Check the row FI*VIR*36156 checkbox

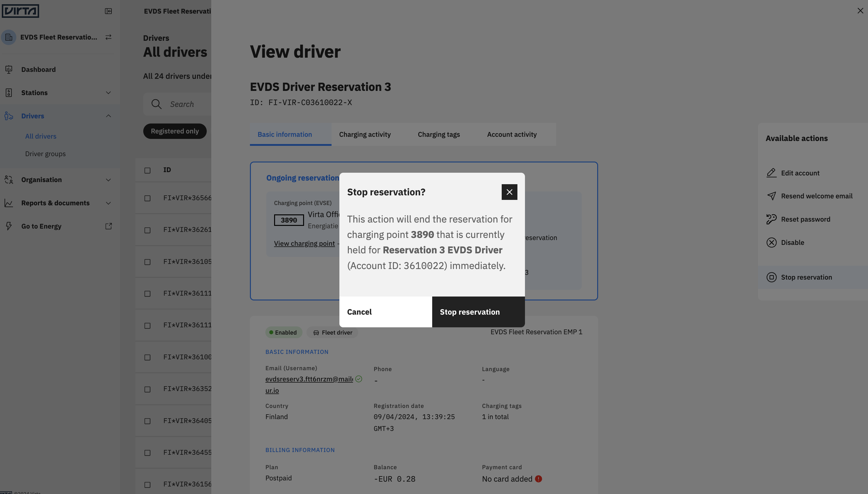(x=147, y=485)
